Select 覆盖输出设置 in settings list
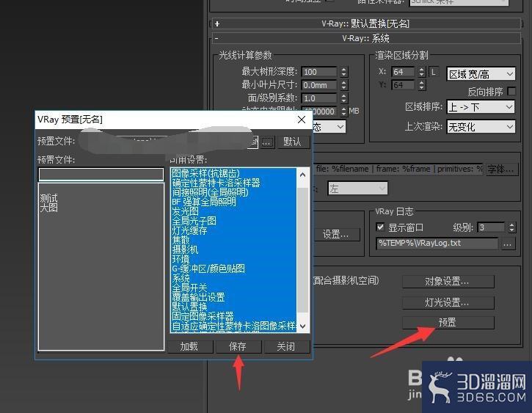This screenshot has height=413, width=532. pyautogui.click(x=198, y=297)
